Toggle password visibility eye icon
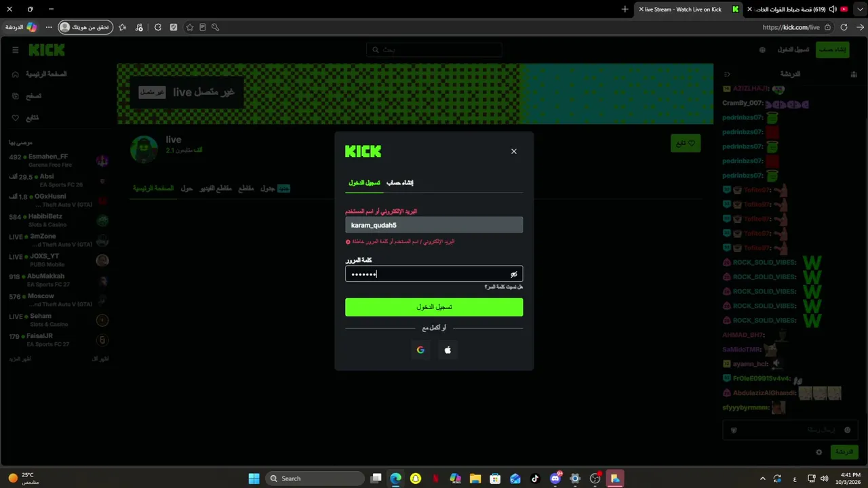 click(513, 274)
